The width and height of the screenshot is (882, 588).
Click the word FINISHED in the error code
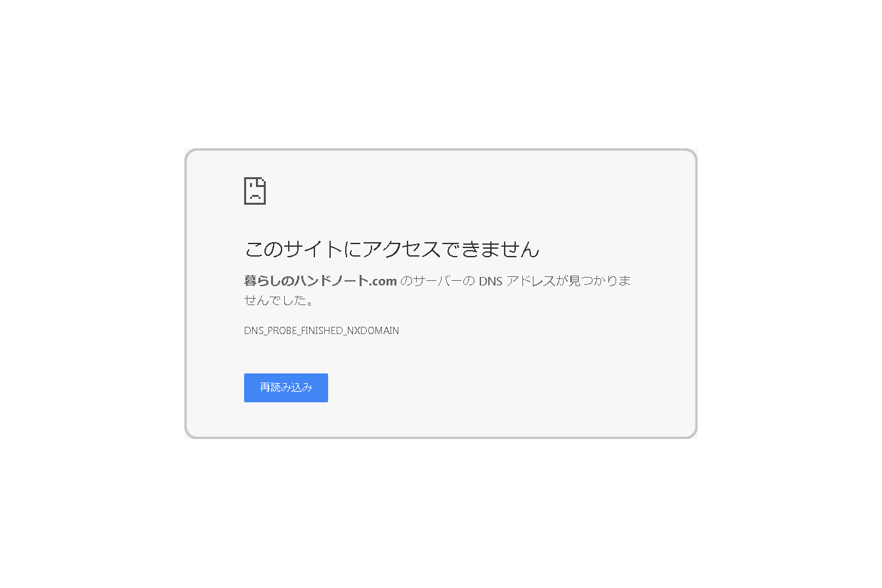click(322, 331)
